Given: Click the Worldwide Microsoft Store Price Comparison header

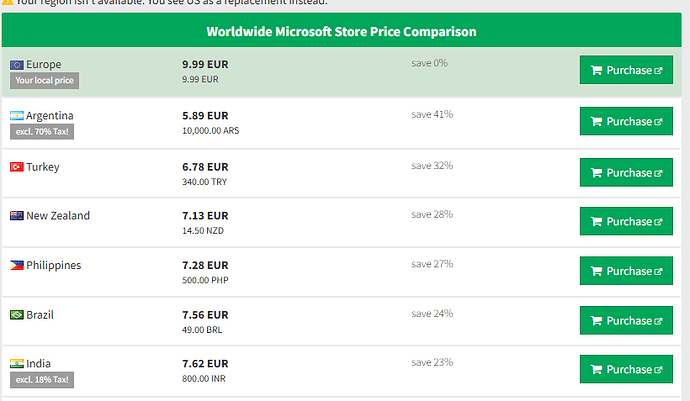Looking at the screenshot, I should pyautogui.click(x=345, y=31).
